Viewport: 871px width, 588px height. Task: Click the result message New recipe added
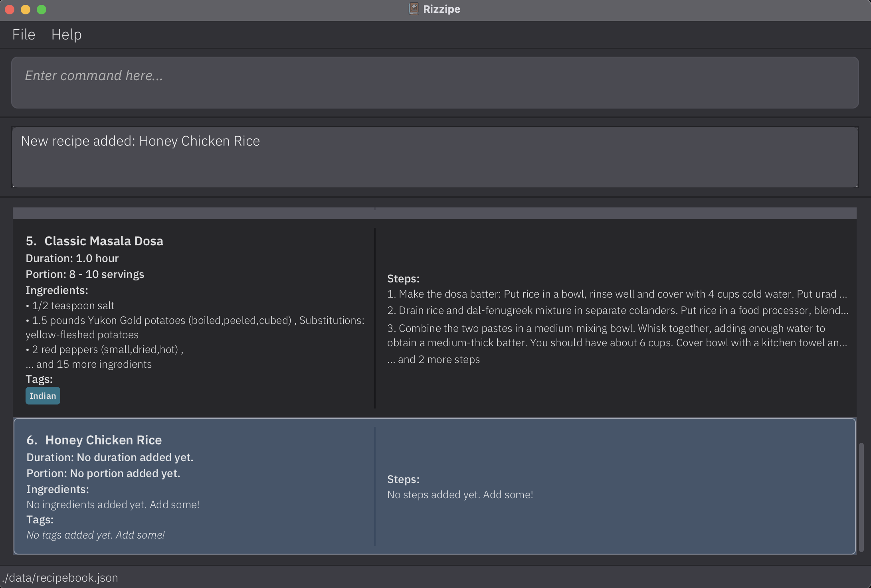(x=140, y=141)
